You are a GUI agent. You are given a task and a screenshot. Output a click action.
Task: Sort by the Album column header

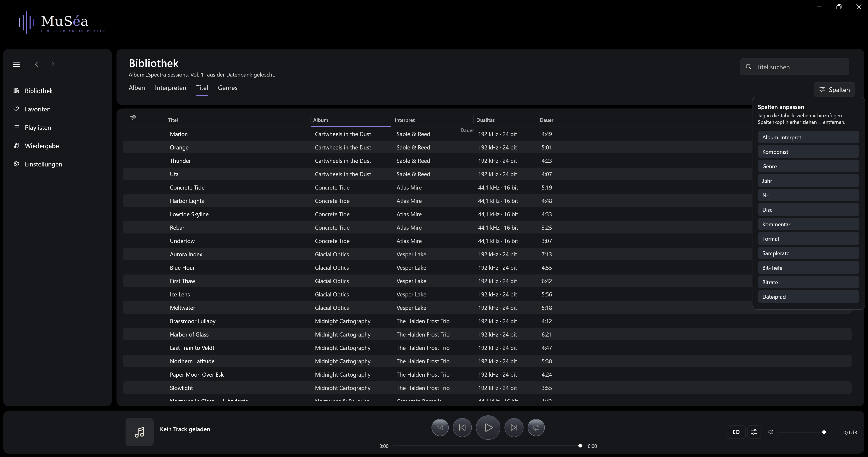pos(320,120)
